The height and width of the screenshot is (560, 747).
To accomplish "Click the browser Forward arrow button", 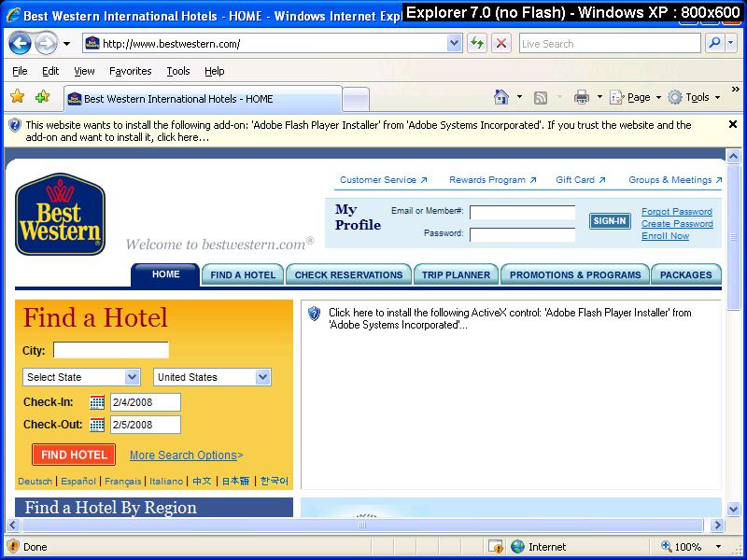I will [46, 44].
